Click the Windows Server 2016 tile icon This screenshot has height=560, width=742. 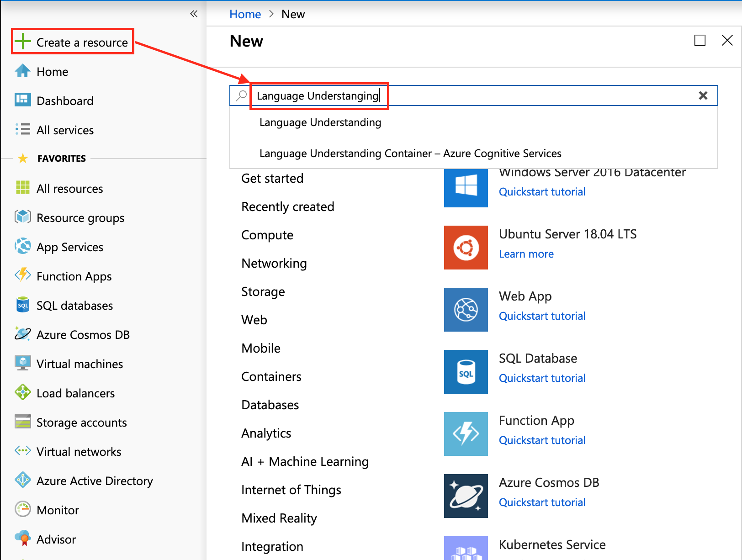pos(466,188)
